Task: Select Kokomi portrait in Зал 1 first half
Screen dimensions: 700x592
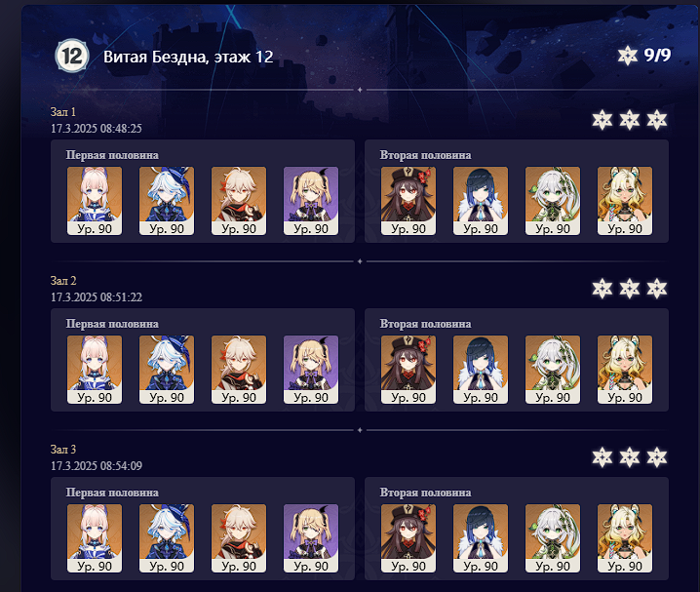Action: click(95, 201)
